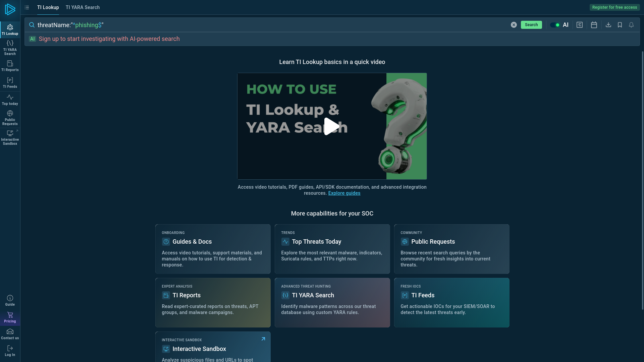This screenshot has width=644, height=362.
Task: Open the Top Threats Today card
Action: pos(332,249)
